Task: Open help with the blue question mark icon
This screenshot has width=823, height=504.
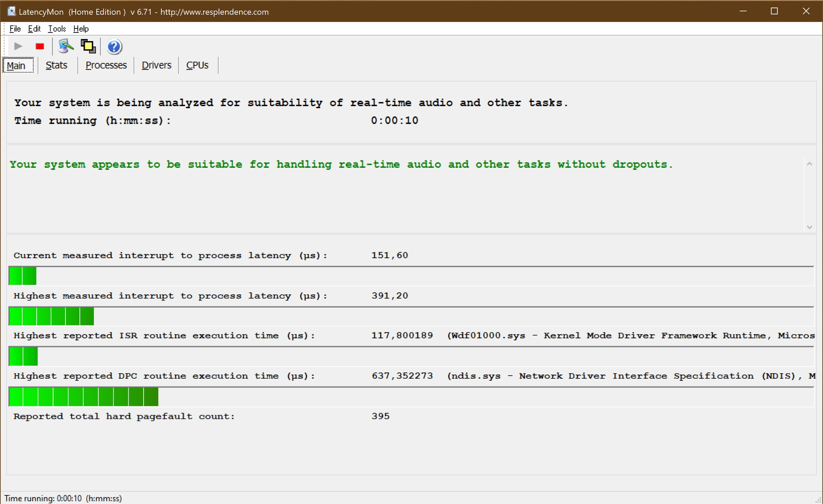Action: point(114,46)
